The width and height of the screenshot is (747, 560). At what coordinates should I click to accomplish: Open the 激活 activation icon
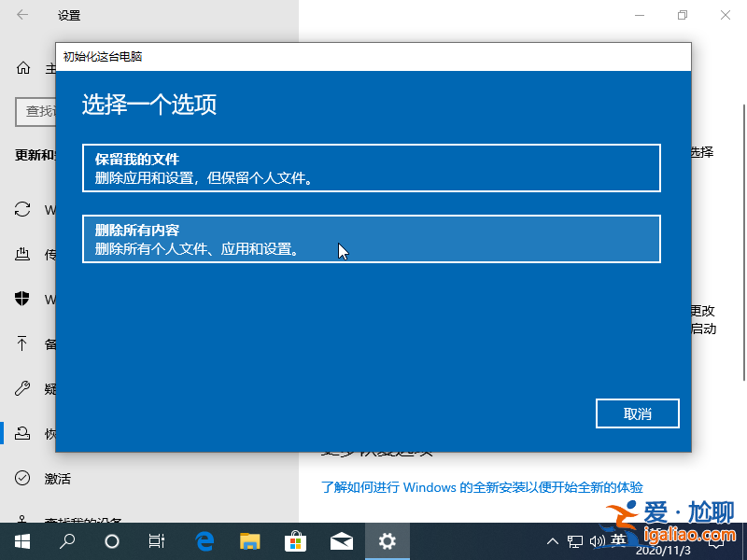pyautogui.click(x=22, y=478)
